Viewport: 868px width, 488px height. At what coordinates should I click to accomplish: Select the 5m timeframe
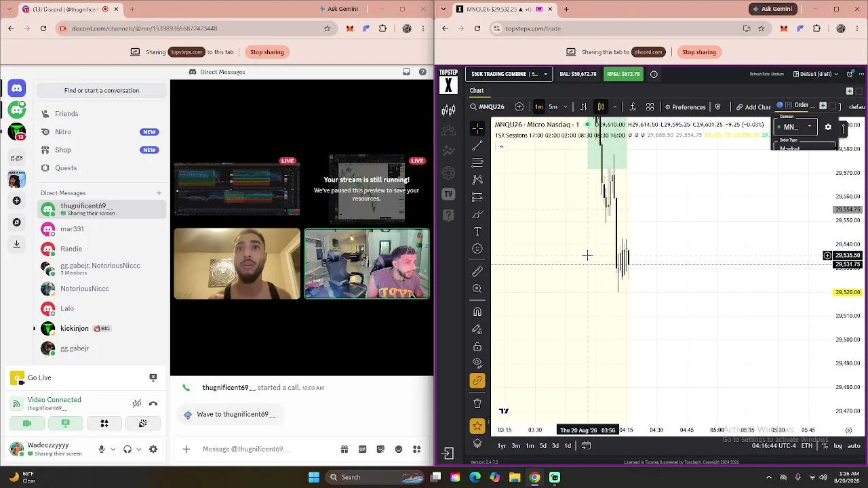point(553,107)
